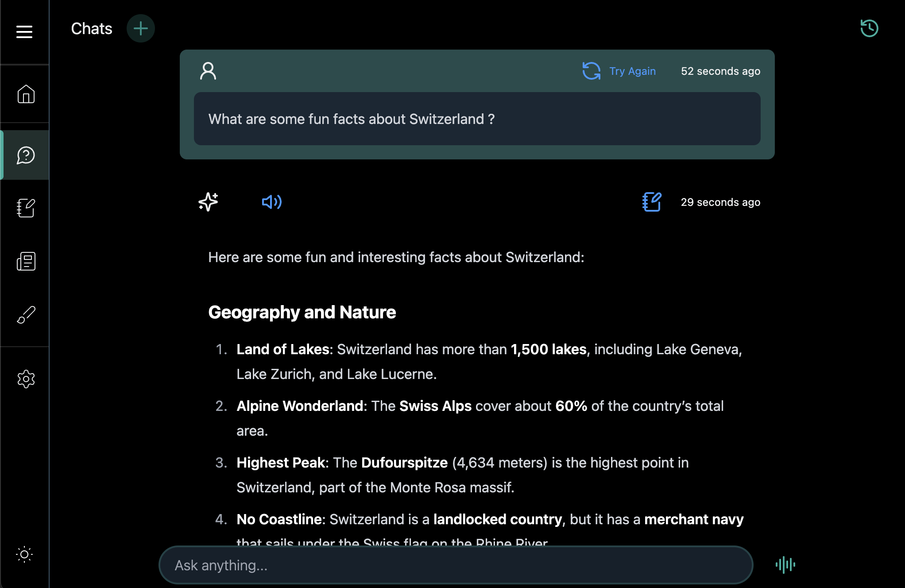
Task: Go to Home in sidebar
Action: (x=26, y=94)
